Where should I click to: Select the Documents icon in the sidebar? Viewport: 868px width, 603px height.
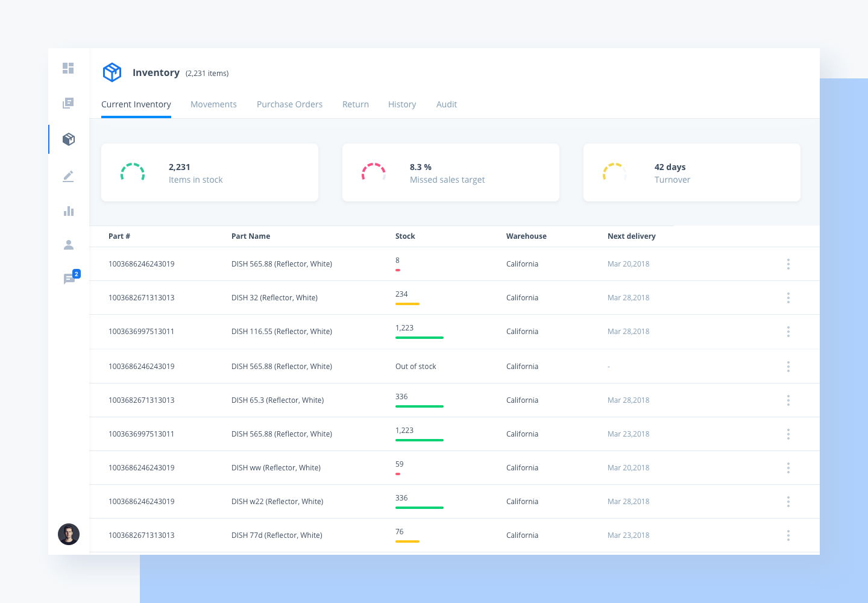click(x=68, y=103)
